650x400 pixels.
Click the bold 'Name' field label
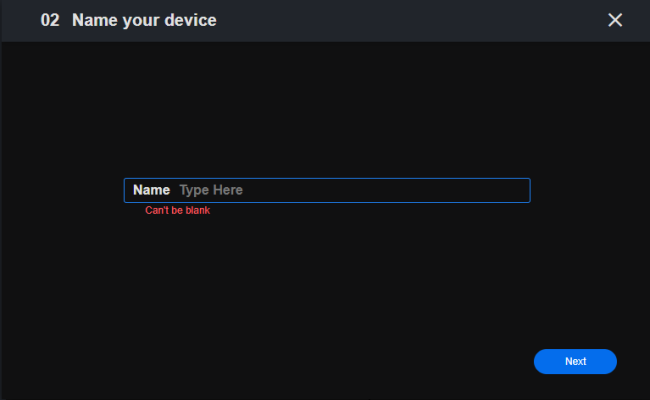152,190
